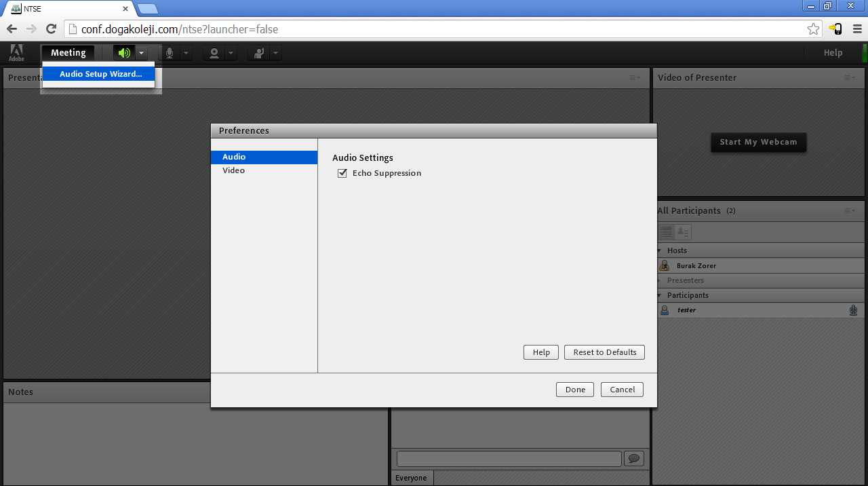The image size is (868, 486).
Task: Click the chat message input field
Action: click(x=509, y=459)
